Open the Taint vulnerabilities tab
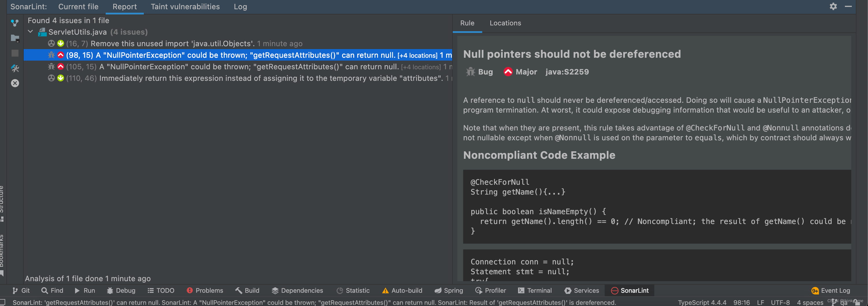The width and height of the screenshot is (868, 306). [x=185, y=6]
